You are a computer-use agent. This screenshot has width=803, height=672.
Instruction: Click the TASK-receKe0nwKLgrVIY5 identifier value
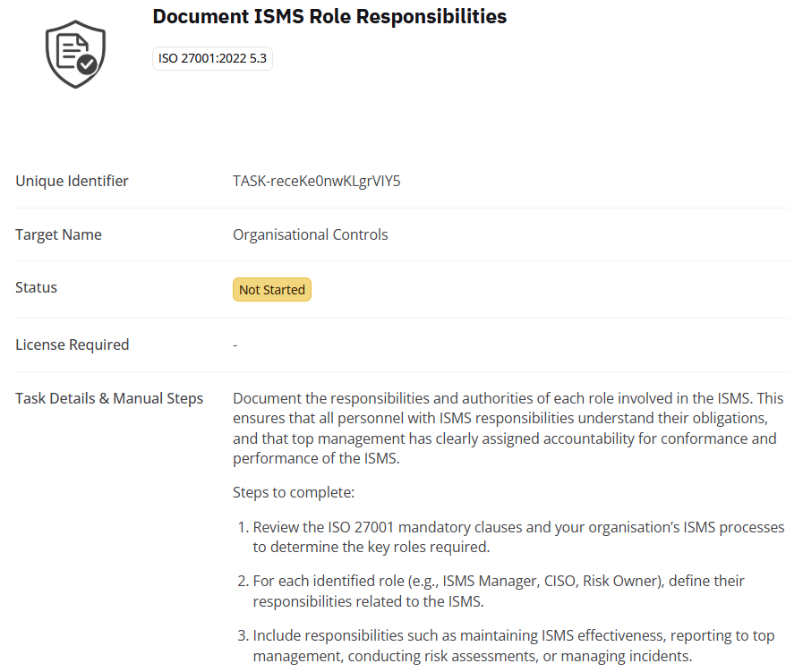coord(316,181)
